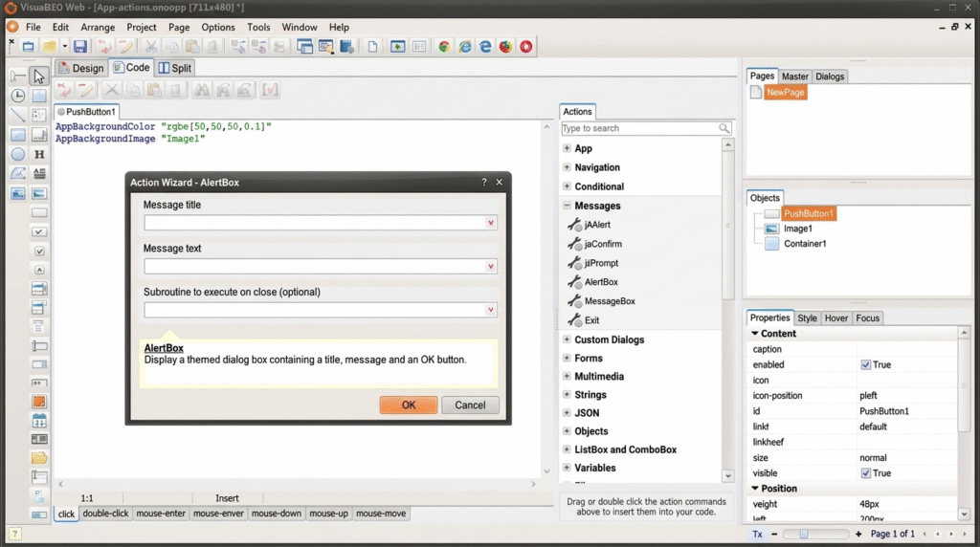Screen dimensions: 980x547
Task: Click the Actions list vertical scrollbar
Action: [728, 225]
